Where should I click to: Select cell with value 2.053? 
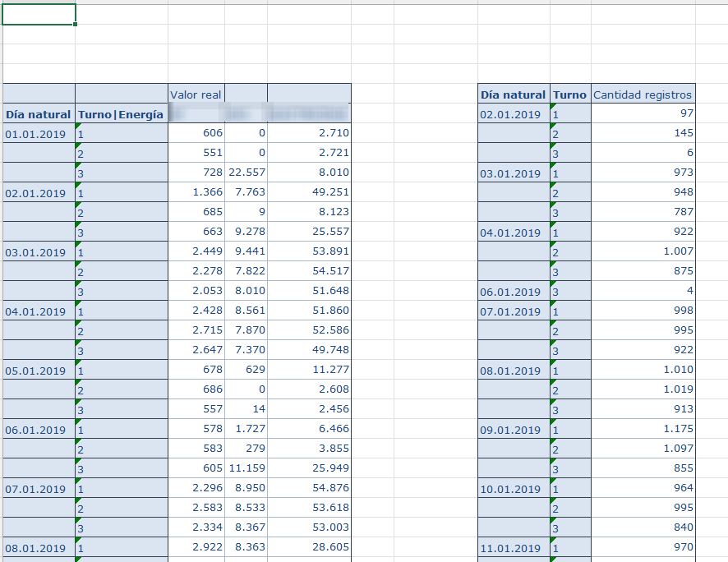click(x=196, y=291)
